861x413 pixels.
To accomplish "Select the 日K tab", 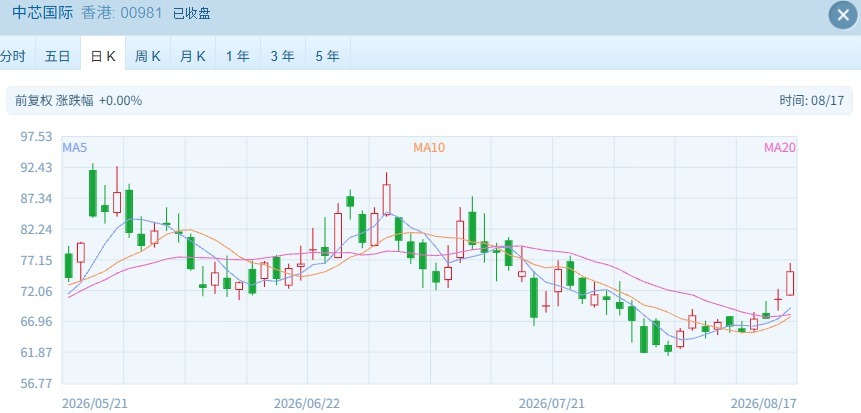I will [x=103, y=53].
